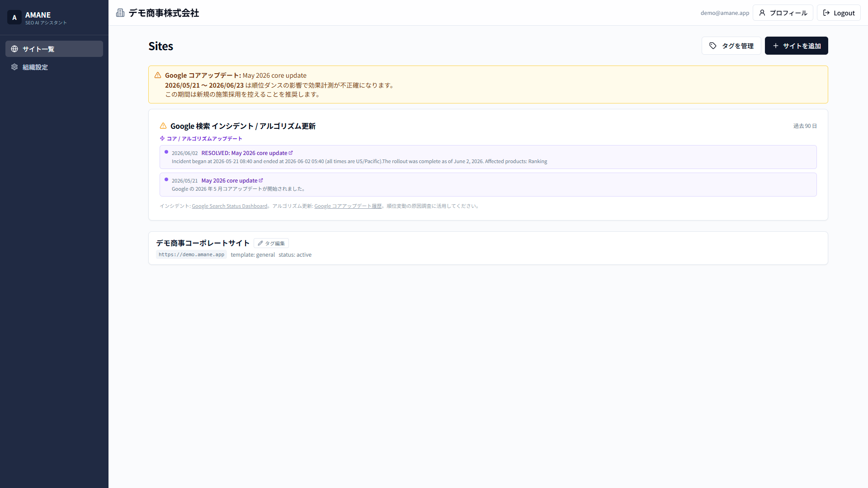Click the lightning icon beside コア / アルゴリズムアップデート

pyautogui.click(x=162, y=138)
